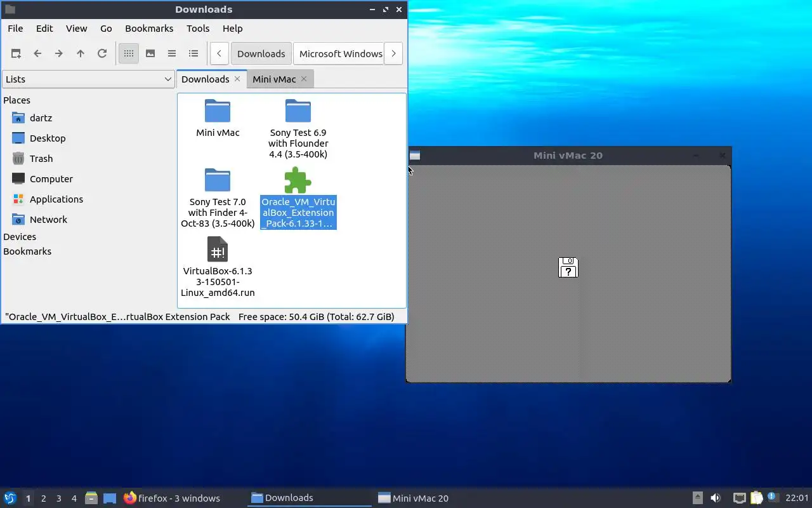The height and width of the screenshot is (508, 812).
Task: Go back to the previous folder
Action: [37, 53]
